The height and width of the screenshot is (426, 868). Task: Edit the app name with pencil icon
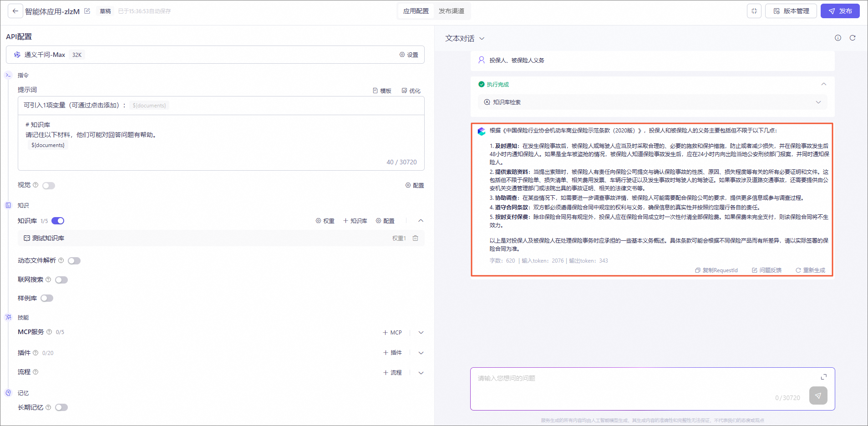coord(87,11)
